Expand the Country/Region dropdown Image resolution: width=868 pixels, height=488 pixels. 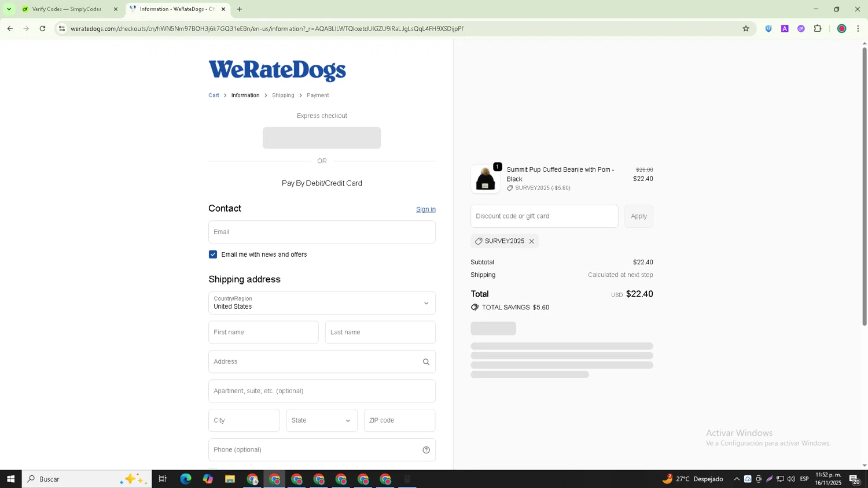322,303
